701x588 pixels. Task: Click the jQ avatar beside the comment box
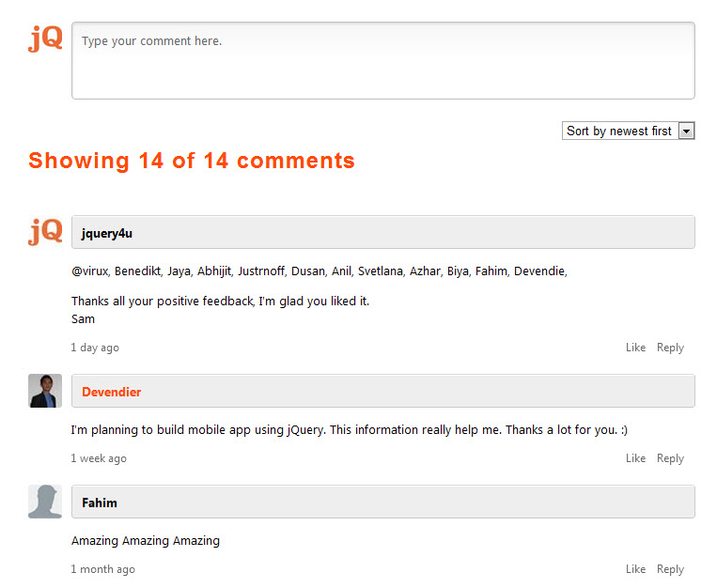point(45,39)
